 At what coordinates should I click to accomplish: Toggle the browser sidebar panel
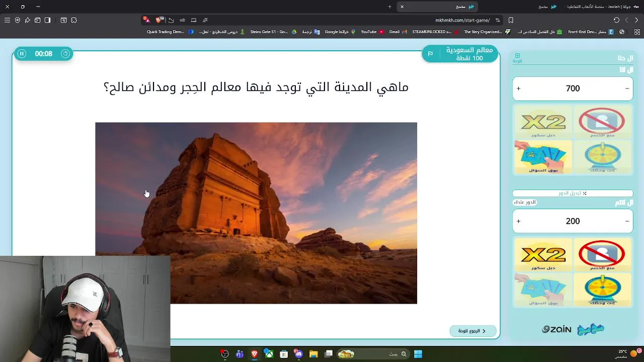pyautogui.click(x=47, y=20)
